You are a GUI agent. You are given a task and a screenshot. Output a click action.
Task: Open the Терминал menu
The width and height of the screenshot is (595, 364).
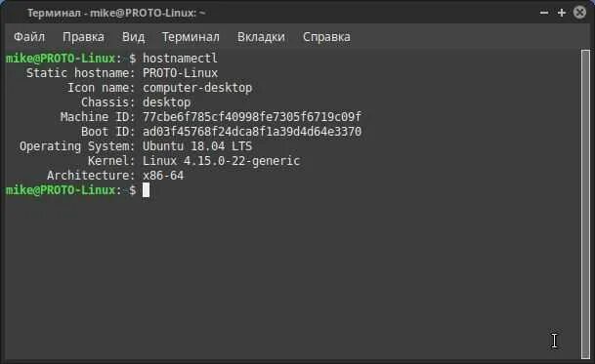[x=191, y=37]
